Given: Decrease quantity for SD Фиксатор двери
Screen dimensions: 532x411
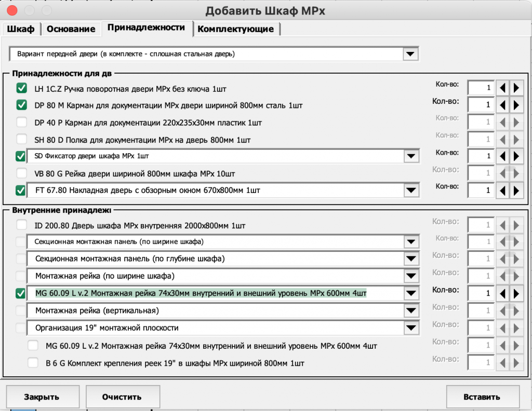Looking at the screenshot, I should click(502, 156).
